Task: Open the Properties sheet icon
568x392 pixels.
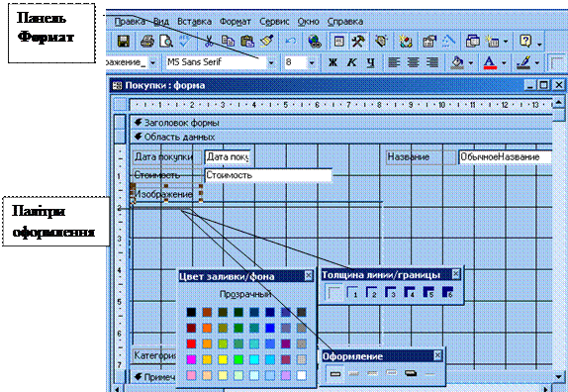Action: [x=429, y=42]
